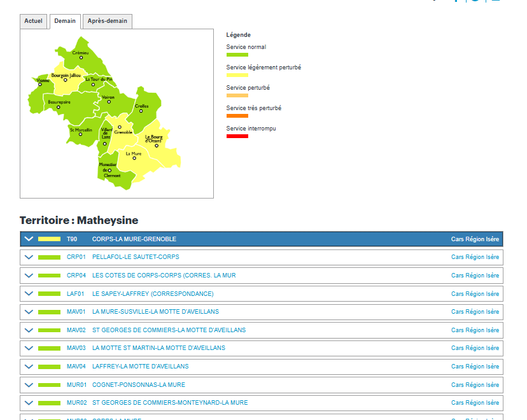
Task: Click the Voiron marker on the map
Action: point(109,102)
